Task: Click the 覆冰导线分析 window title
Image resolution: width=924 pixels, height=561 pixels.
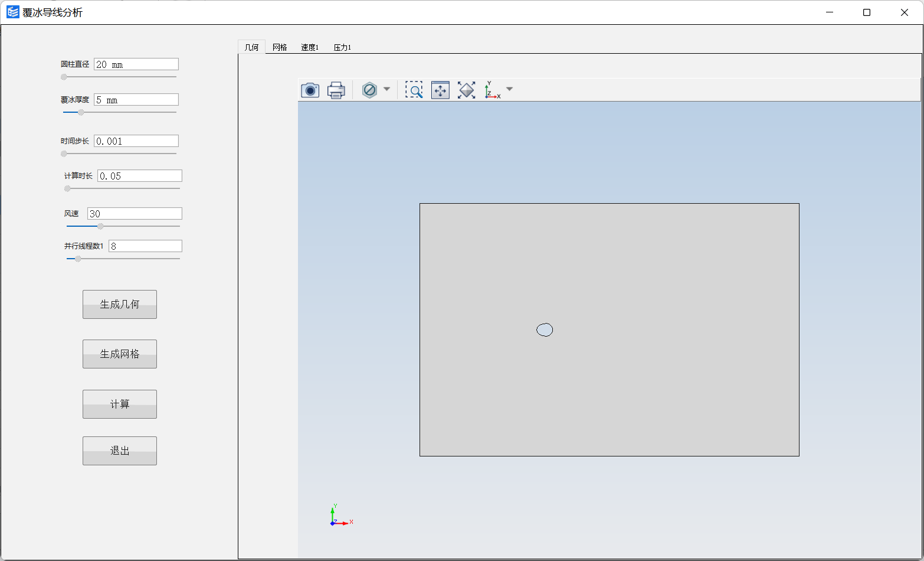Action: [x=53, y=12]
